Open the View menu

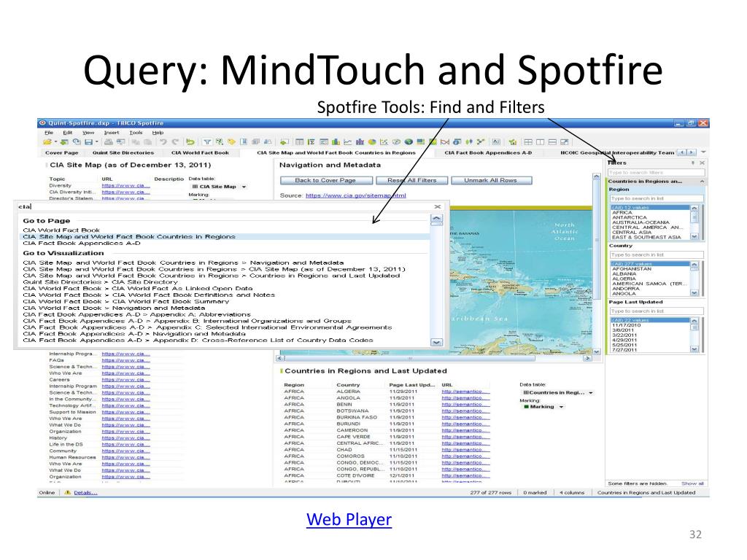(88, 133)
